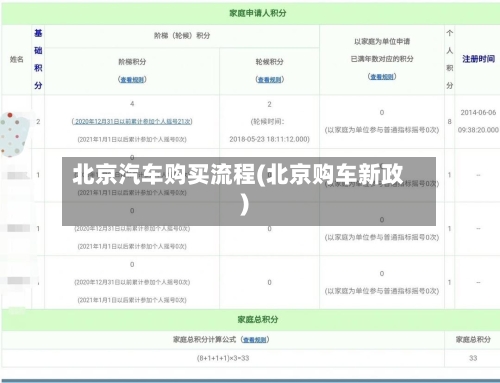The height and width of the screenshot is (383, 500).
Task: Click the applicant avatar thumbnail
Action: pos(13,134)
